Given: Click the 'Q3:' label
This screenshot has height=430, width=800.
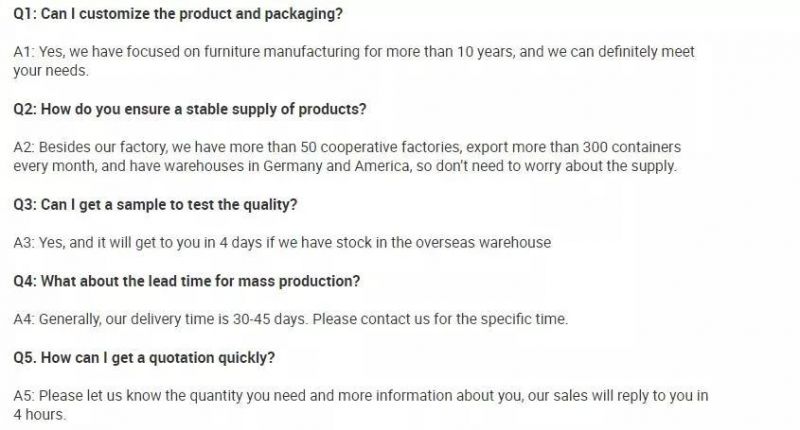Looking at the screenshot, I should pos(25,205).
